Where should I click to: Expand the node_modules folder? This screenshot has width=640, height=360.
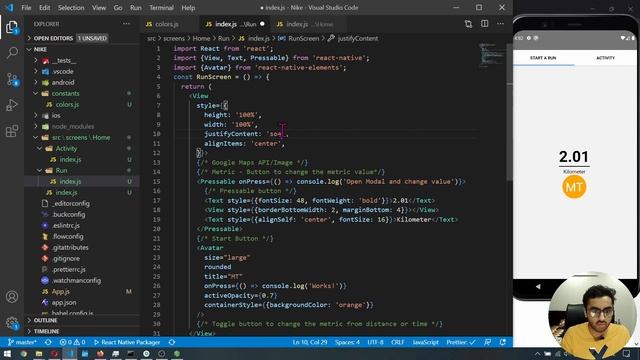[36, 127]
